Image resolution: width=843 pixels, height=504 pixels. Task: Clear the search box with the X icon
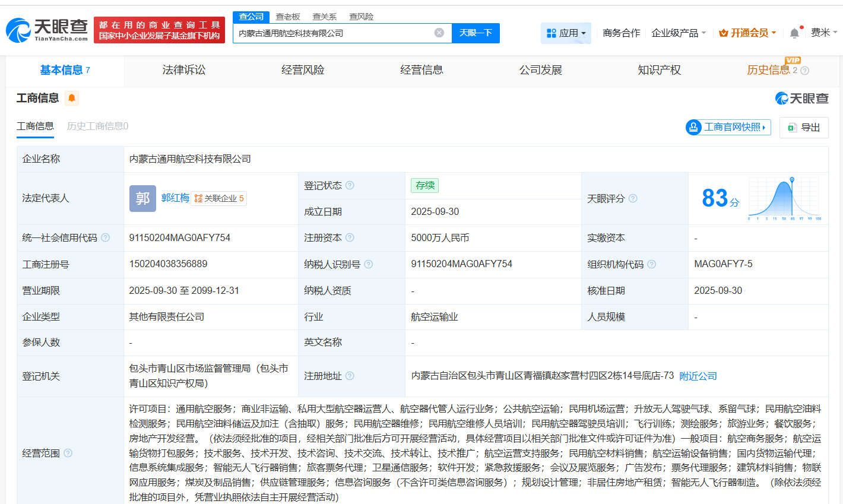click(438, 33)
